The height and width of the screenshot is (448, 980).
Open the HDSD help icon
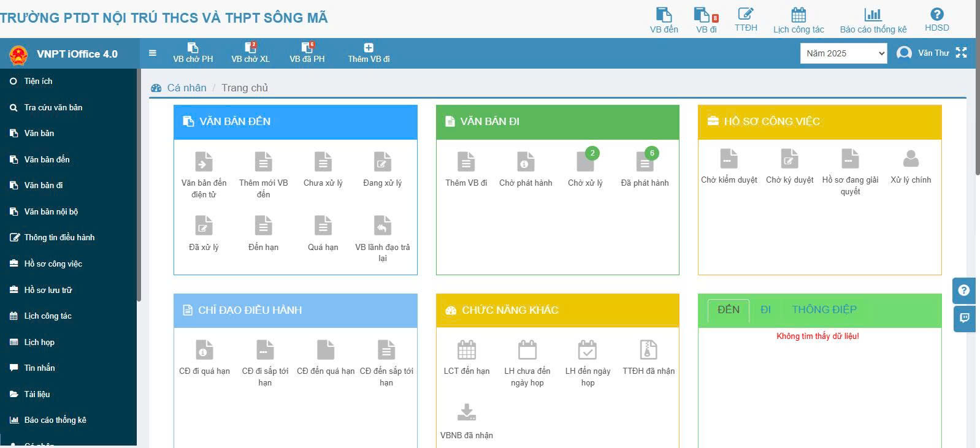[x=936, y=15]
